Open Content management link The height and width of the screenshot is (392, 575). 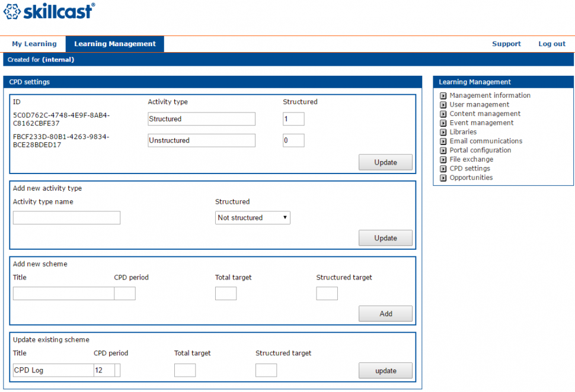pyautogui.click(x=485, y=114)
